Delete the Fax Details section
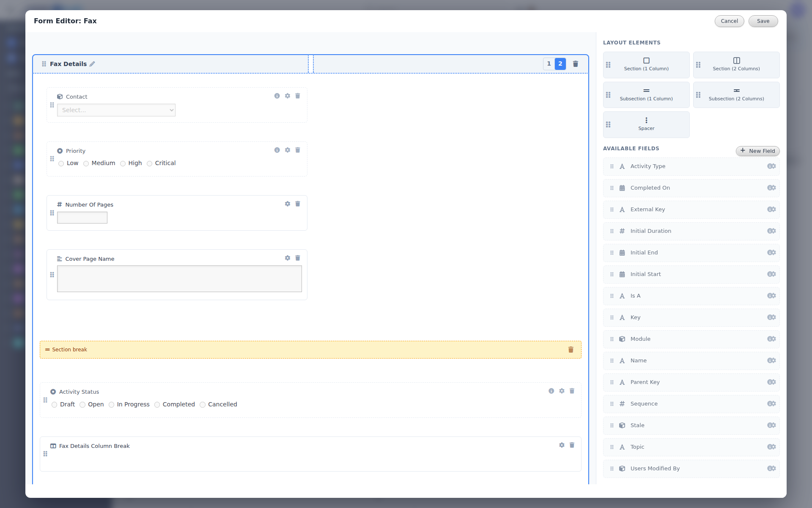 576,64
